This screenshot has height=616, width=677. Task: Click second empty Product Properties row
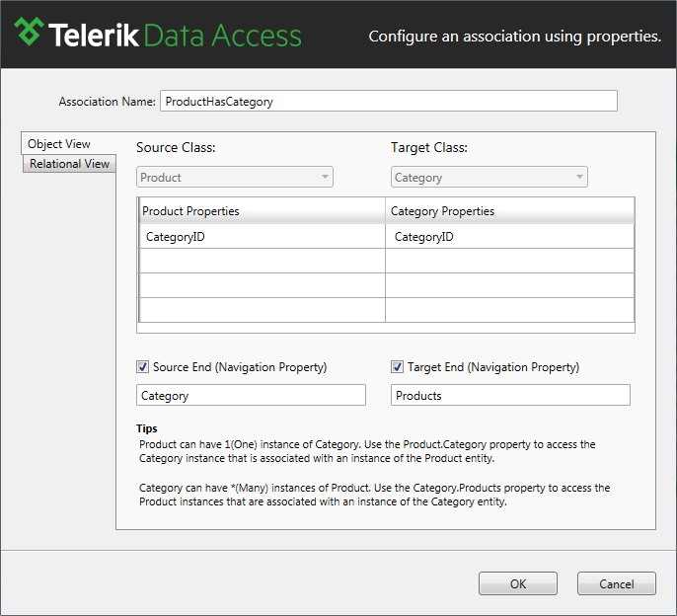coord(263,285)
